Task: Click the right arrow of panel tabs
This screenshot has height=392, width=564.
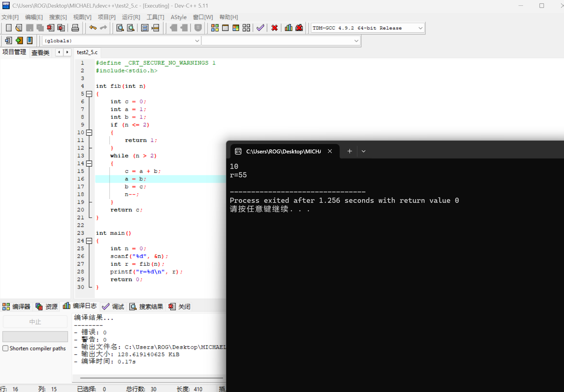Action: (x=67, y=52)
